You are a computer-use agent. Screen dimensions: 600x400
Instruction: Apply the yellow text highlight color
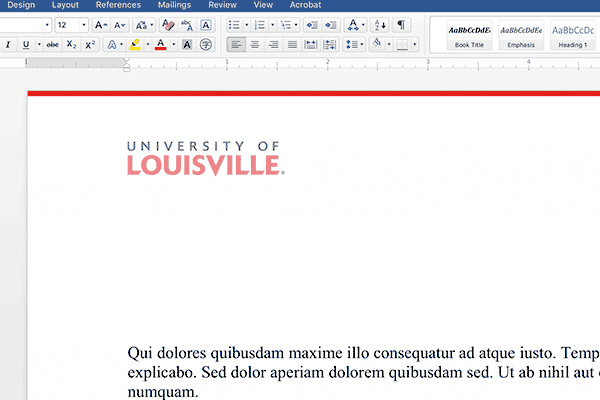pyautogui.click(x=135, y=45)
